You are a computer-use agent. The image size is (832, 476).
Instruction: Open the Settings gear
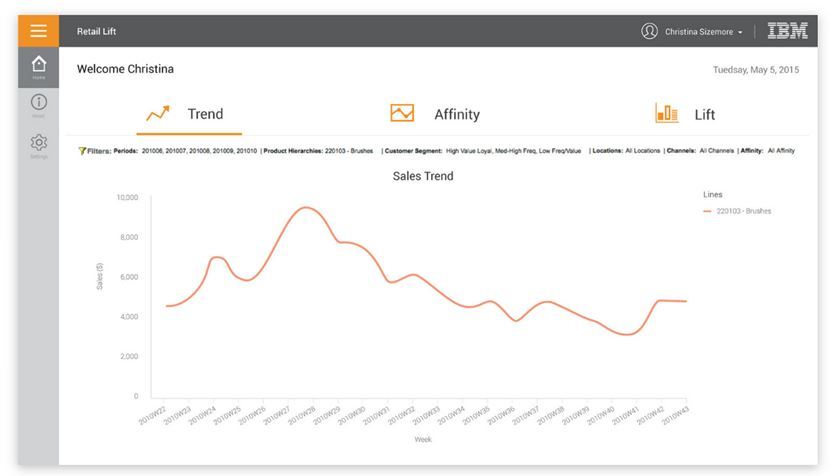click(38, 143)
